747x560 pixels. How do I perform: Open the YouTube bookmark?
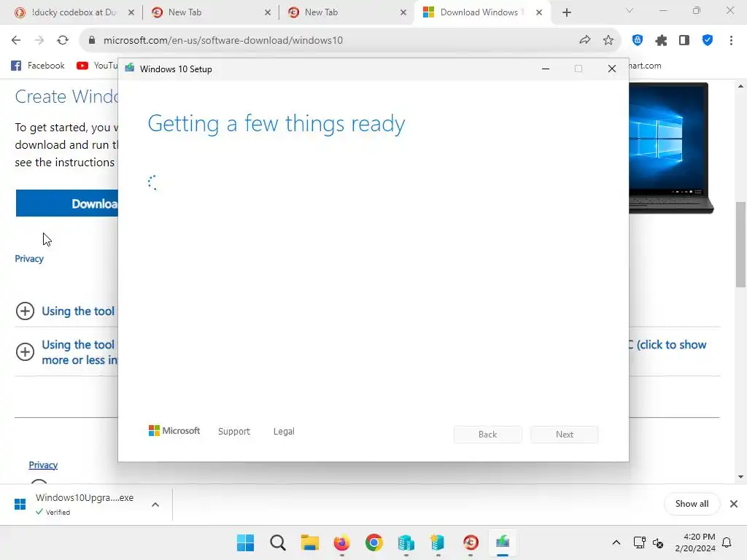(x=97, y=66)
